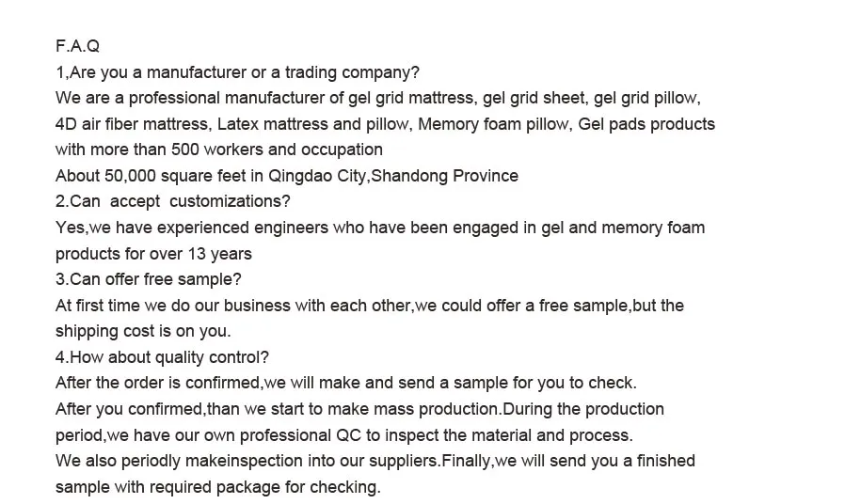Click the line starting 'We are a professional manufacturer'
Viewport: 845px width, 504px height.
click(376, 98)
